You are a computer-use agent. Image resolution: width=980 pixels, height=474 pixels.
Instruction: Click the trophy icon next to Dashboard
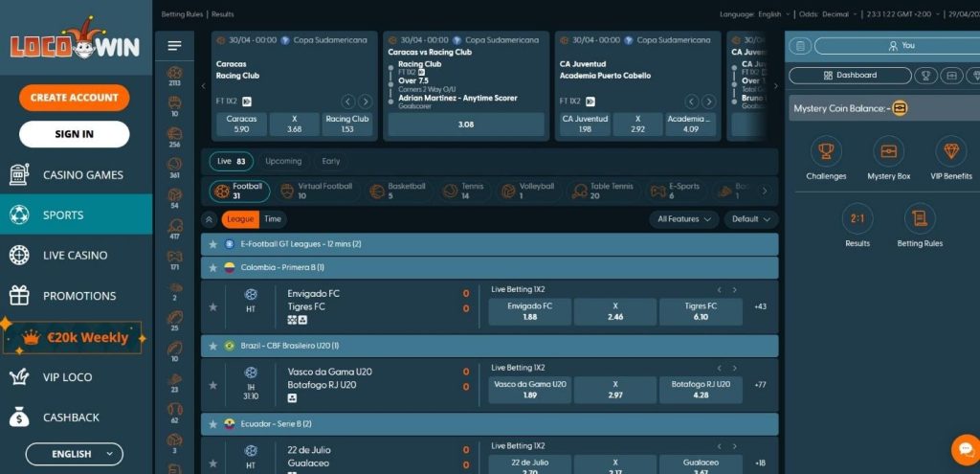click(x=925, y=76)
